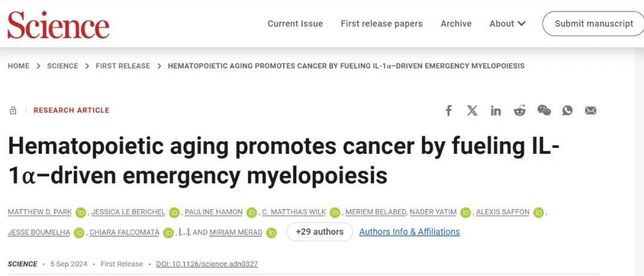Expand the hidden authors ellipsis [...]

click(185, 232)
